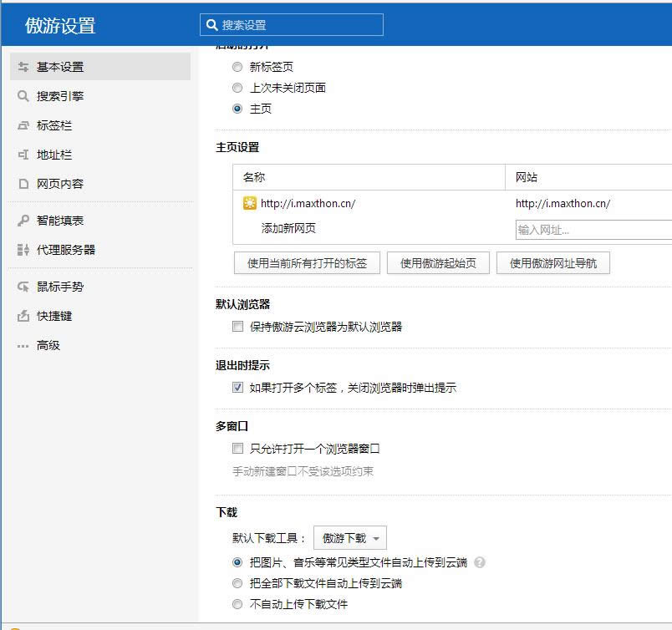Click 添加新网页 row text
Image resolution: width=672 pixels, height=630 pixels.
288,228
